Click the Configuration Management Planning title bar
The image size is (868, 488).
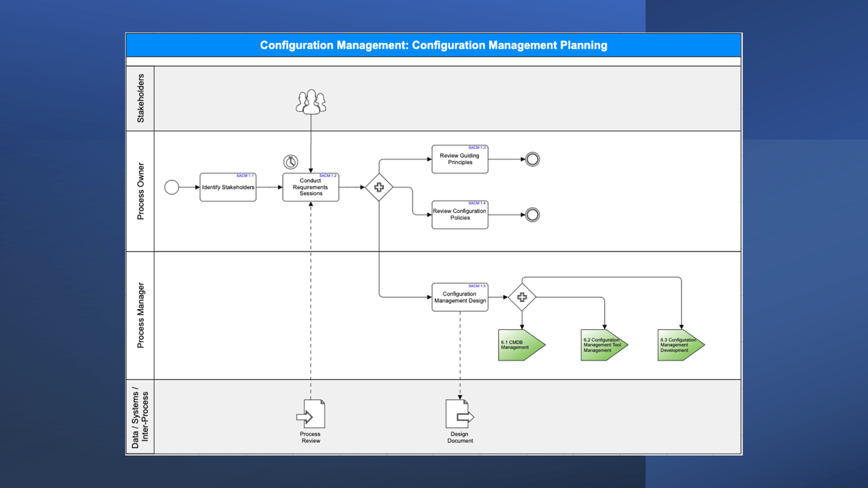click(433, 45)
